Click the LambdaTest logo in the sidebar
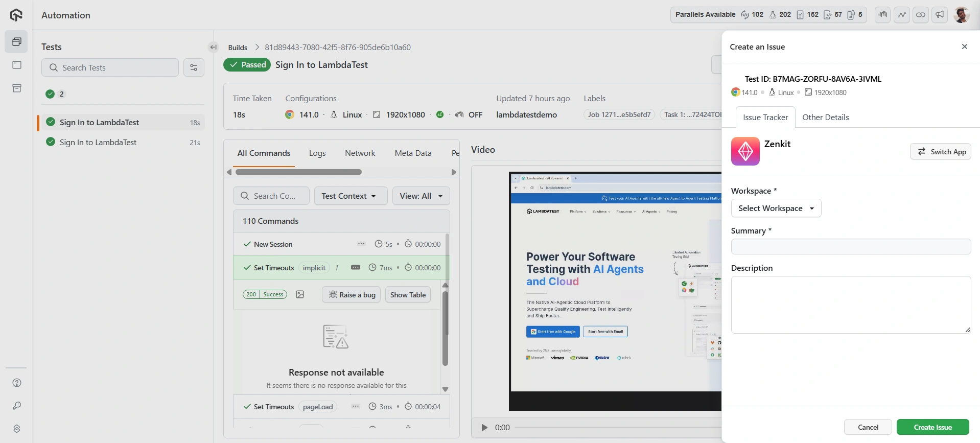 16,15
